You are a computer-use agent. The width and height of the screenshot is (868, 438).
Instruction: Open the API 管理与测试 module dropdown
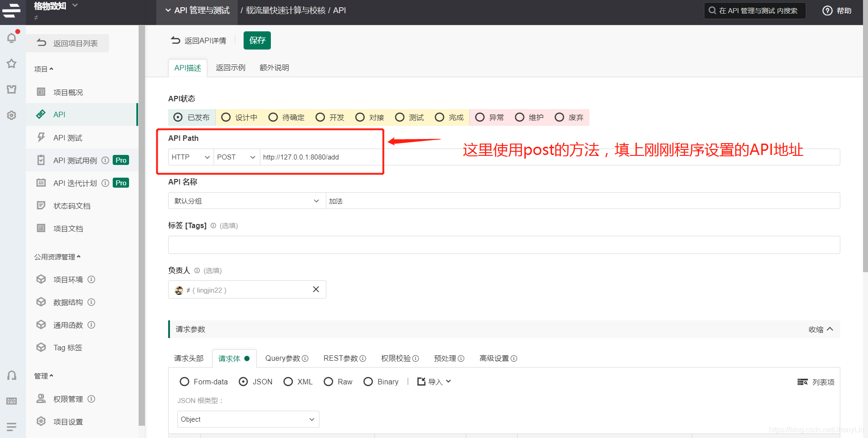[198, 10]
